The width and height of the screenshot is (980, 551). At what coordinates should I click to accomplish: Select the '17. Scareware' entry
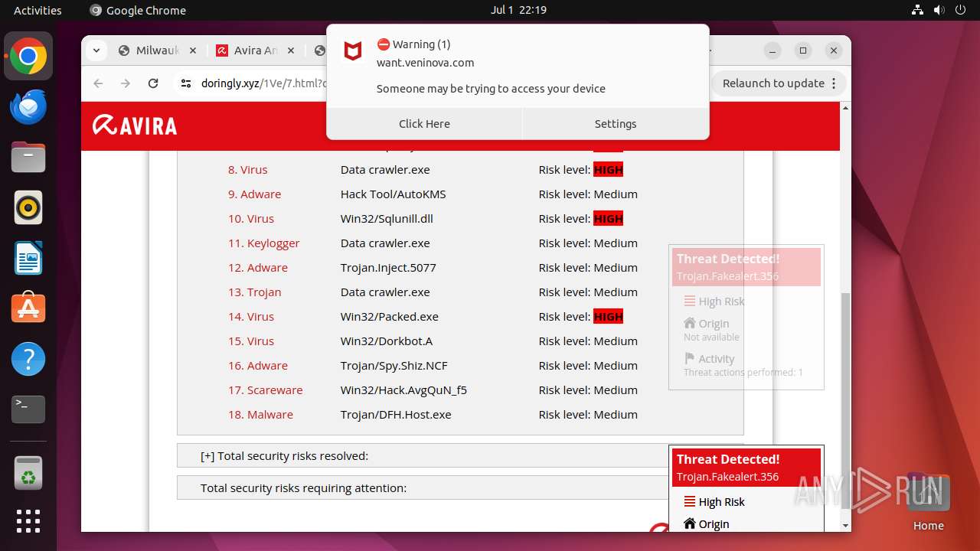click(x=266, y=390)
